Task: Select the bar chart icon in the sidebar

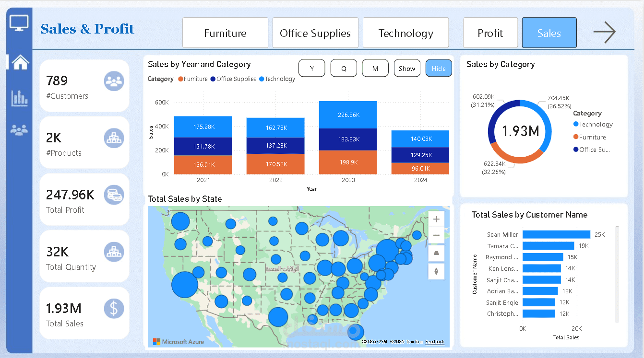Action: [x=19, y=97]
